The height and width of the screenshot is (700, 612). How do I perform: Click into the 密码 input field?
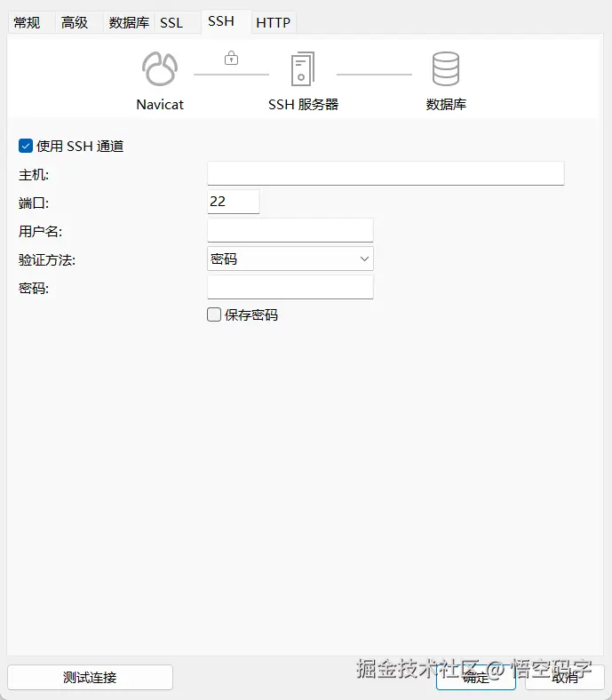click(x=290, y=287)
